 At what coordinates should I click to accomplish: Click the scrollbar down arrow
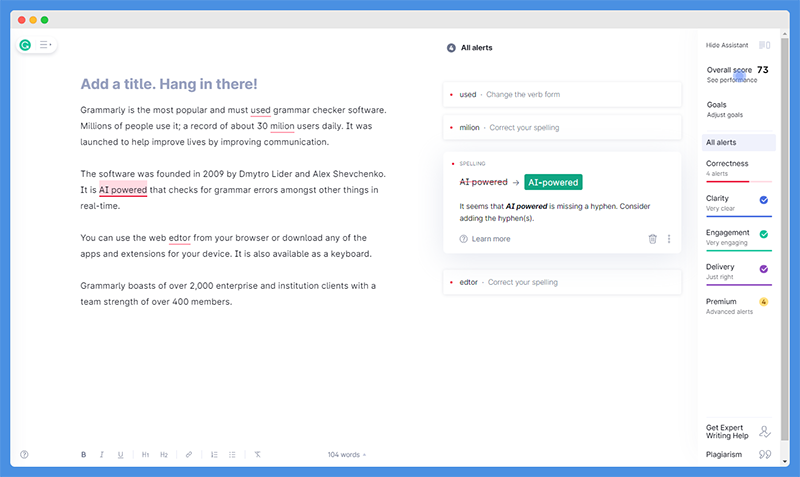pos(785,461)
